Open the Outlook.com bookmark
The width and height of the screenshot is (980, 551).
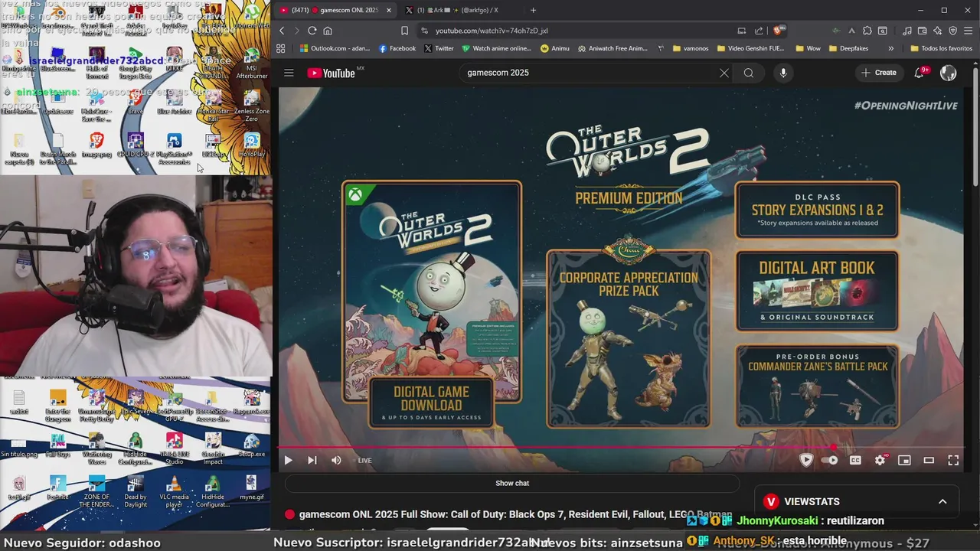(x=335, y=48)
